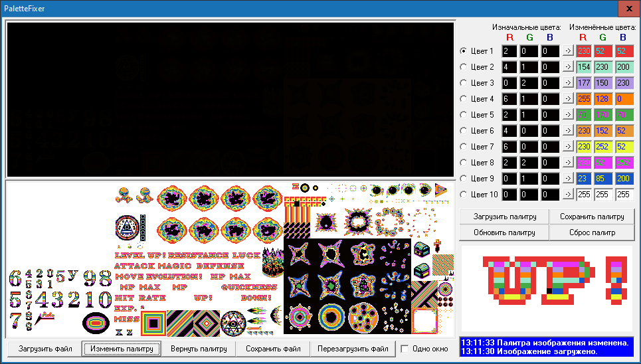
Task: Click Перезагрузить файл button
Action: pyautogui.click(x=353, y=349)
